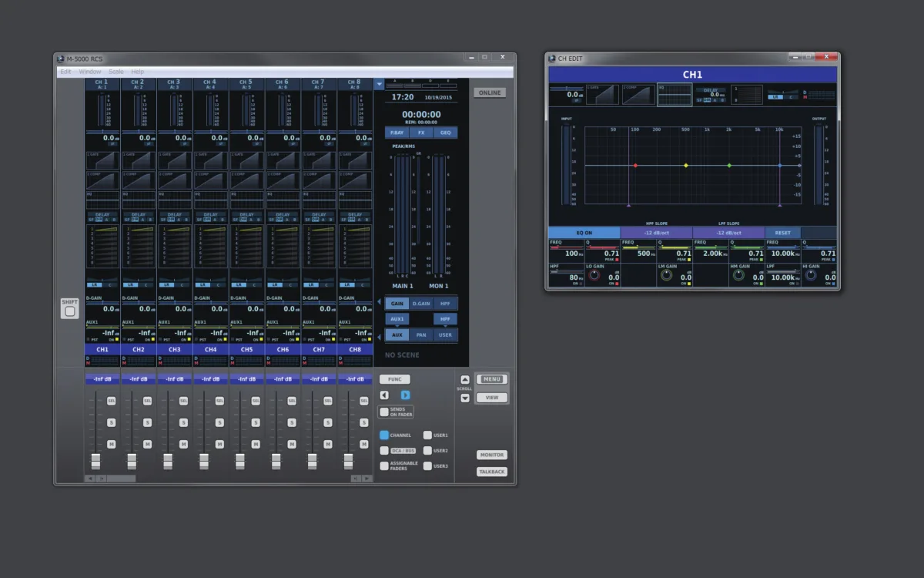
Task: Toggle EQ ON in CH EDIT
Action: pyautogui.click(x=584, y=233)
